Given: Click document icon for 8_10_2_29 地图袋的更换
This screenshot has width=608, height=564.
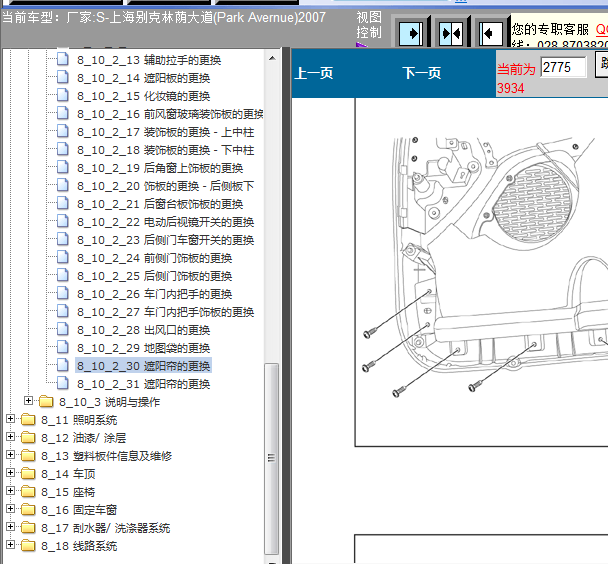Looking at the screenshot, I should (62, 348).
